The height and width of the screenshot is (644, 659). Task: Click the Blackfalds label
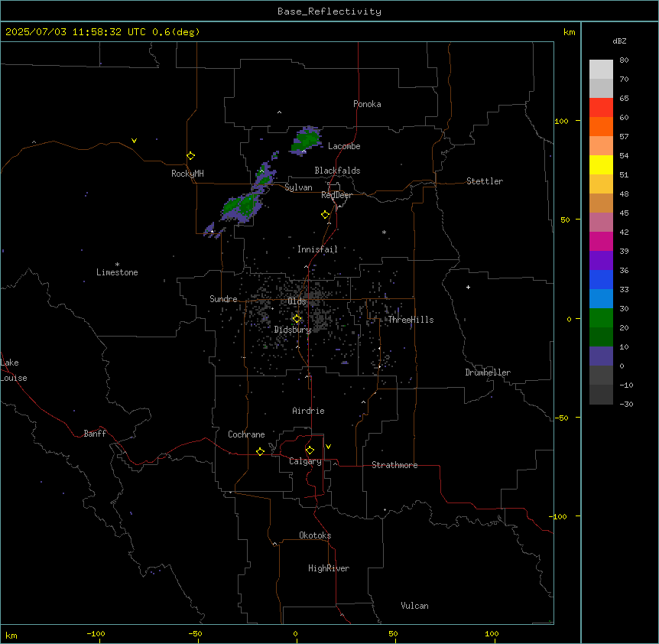click(337, 171)
